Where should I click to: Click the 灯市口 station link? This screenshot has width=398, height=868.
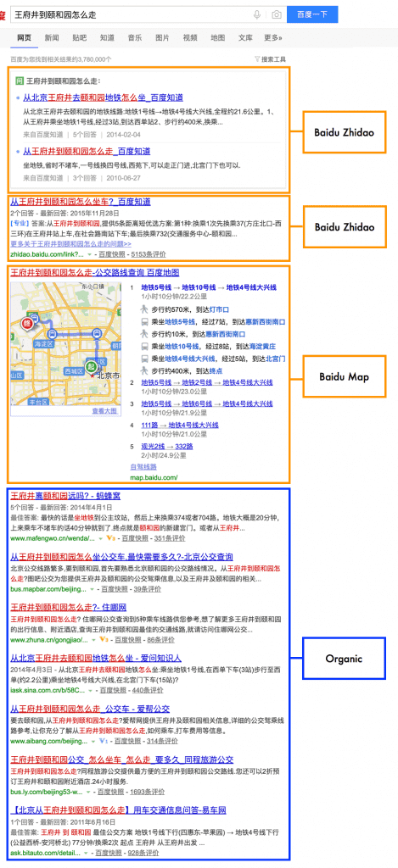[x=217, y=309]
